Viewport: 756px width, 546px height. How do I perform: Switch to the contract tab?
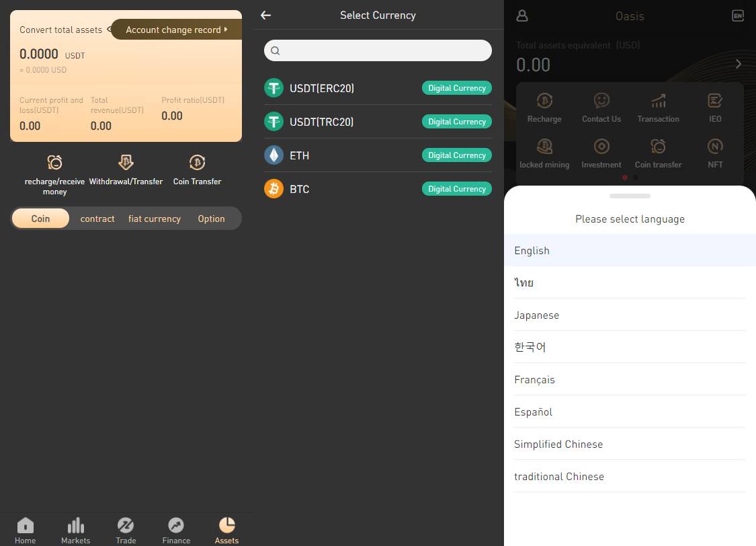(x=97, y=219)
